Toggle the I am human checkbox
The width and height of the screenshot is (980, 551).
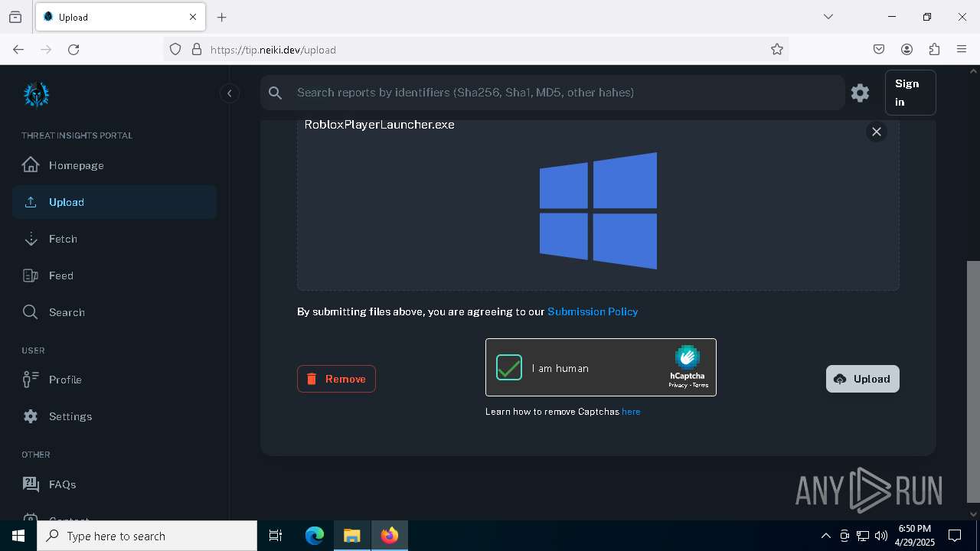coord(509,367)
